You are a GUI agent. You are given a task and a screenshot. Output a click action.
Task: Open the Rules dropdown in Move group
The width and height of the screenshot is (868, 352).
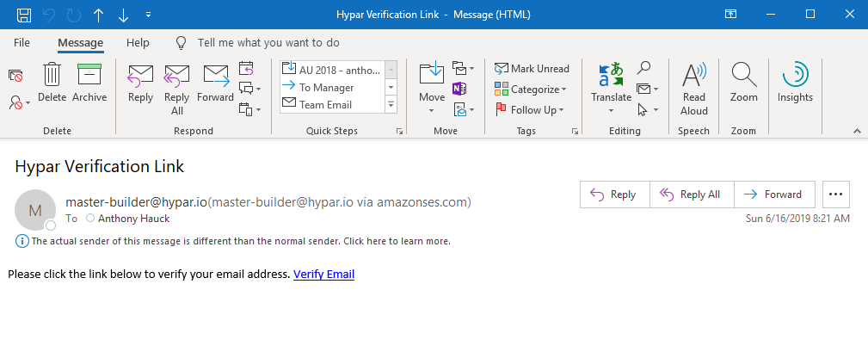[x=463, y=68]
